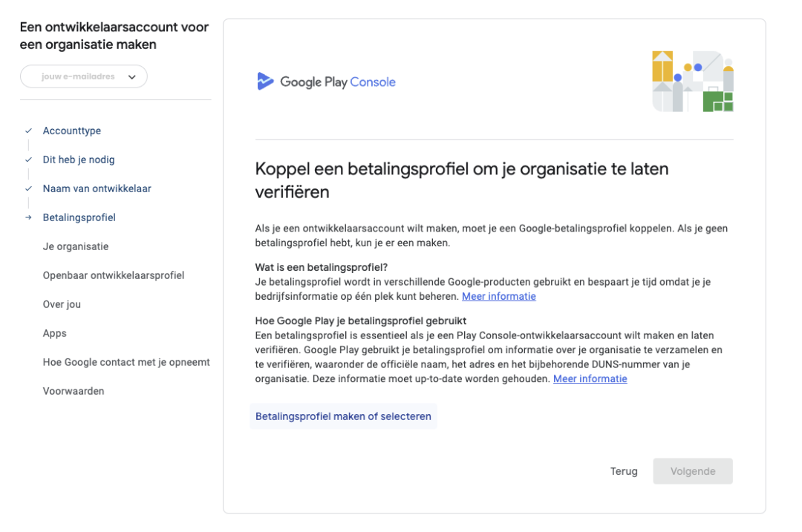The image size is (802, 532).
Task: Click the arrow icon beside Betalingsprofiel
Action: tap(29, 217)
